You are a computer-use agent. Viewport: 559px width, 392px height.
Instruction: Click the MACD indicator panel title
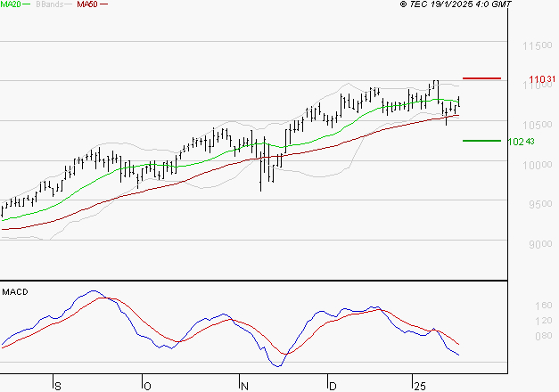14,291
